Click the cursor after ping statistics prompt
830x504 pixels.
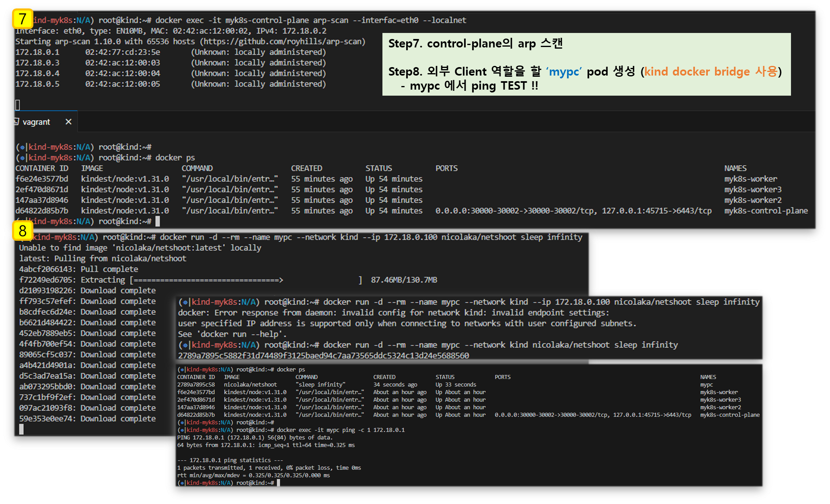click(278, 483)
